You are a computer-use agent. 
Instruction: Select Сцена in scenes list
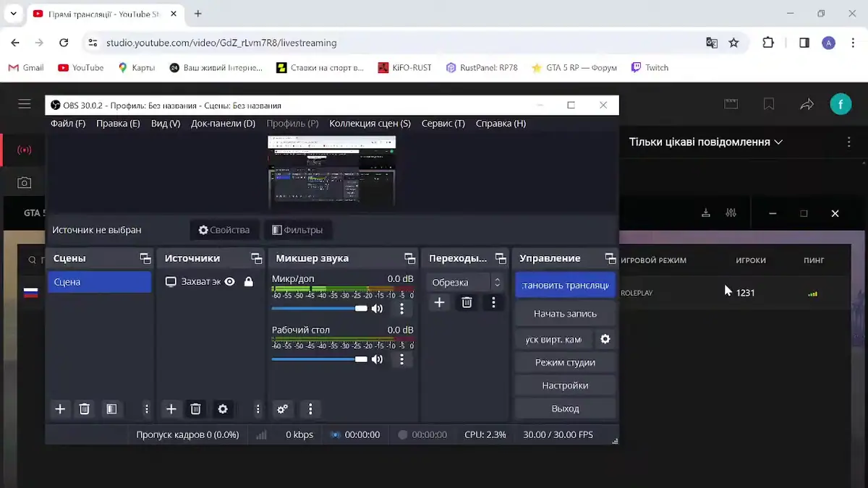coord(99,282)
